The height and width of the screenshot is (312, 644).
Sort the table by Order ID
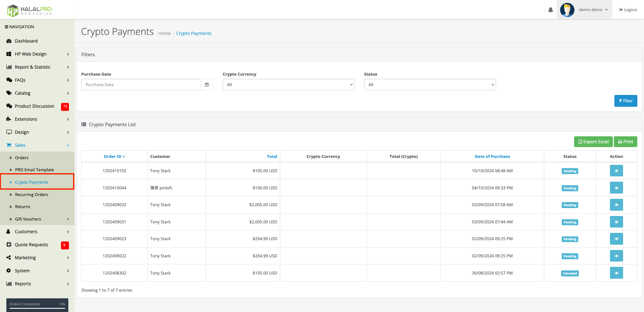point(114,156)
